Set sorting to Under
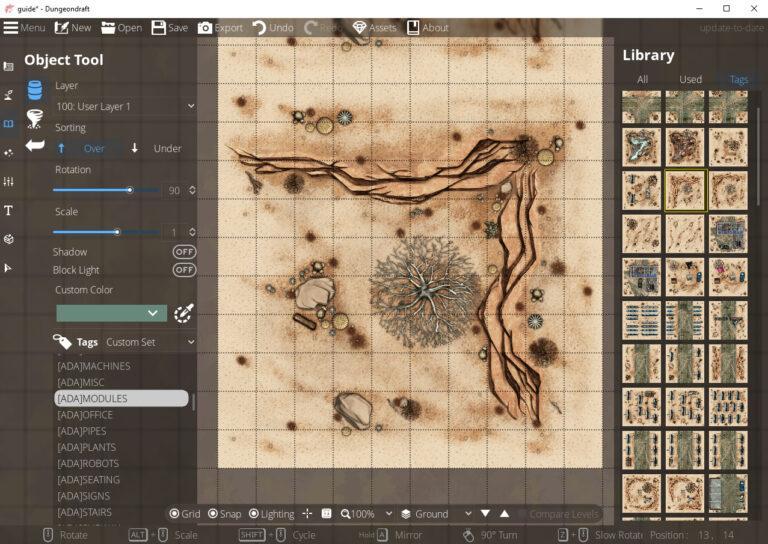 pos(156,149)
